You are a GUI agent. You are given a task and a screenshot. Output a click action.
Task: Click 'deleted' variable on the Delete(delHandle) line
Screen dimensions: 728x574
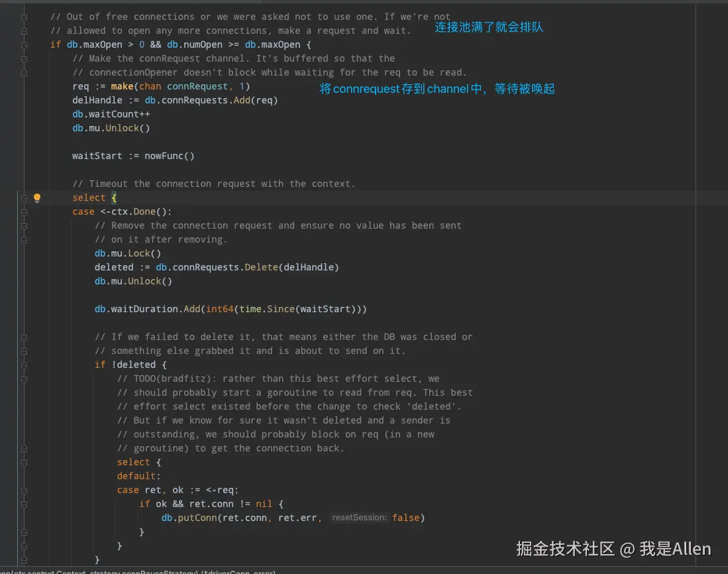click(x=114, y=268)
